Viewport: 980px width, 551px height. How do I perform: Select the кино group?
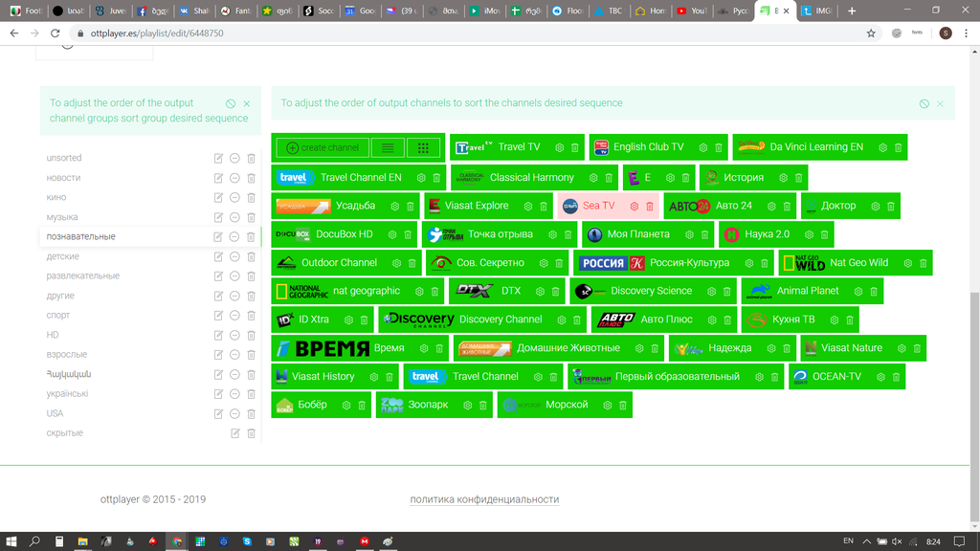coord(56,197)
